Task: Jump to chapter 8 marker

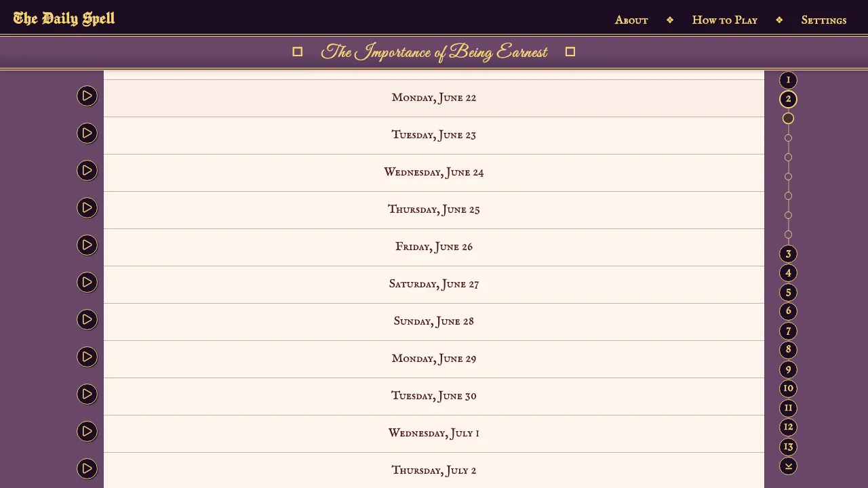Action: tap(788, 350)
